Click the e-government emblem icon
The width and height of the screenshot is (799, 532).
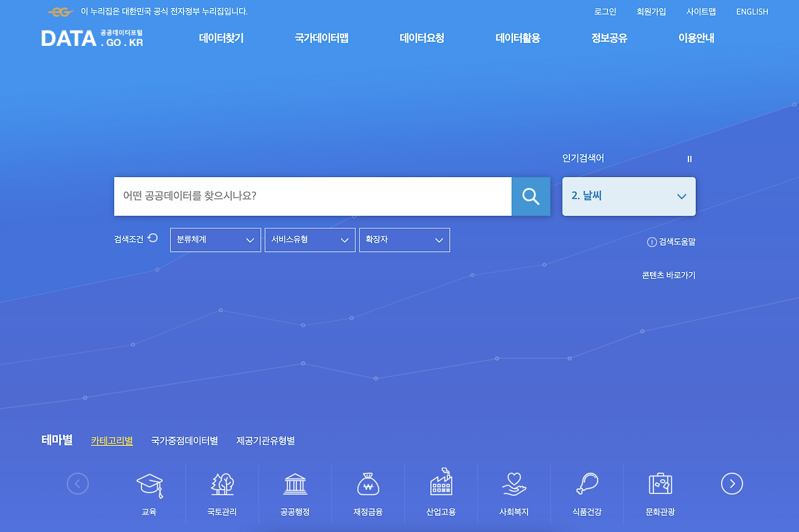point(61,12)
